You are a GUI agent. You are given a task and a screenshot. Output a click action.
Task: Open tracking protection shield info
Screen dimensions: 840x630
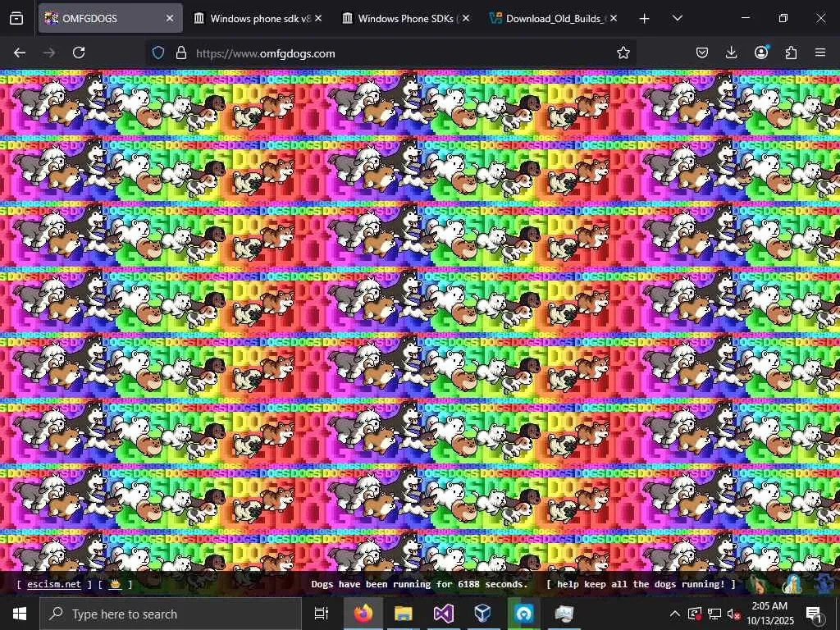[158, 52]
